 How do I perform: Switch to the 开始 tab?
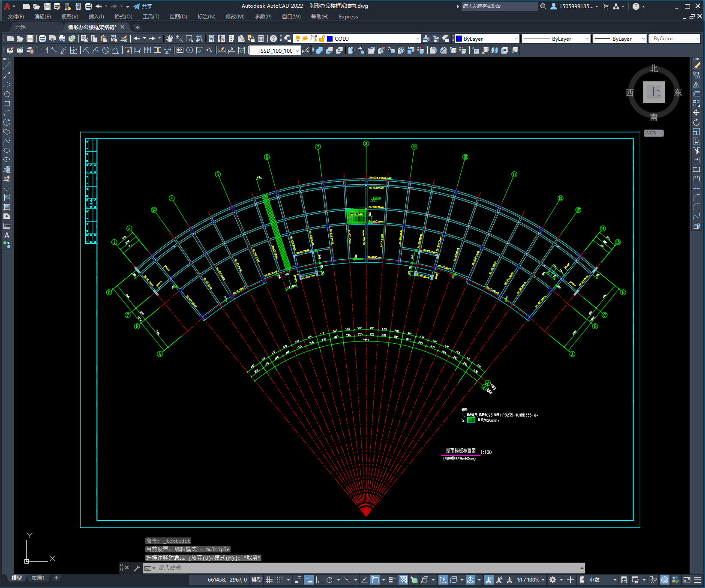pyautogui.click(x=21, y=27)
